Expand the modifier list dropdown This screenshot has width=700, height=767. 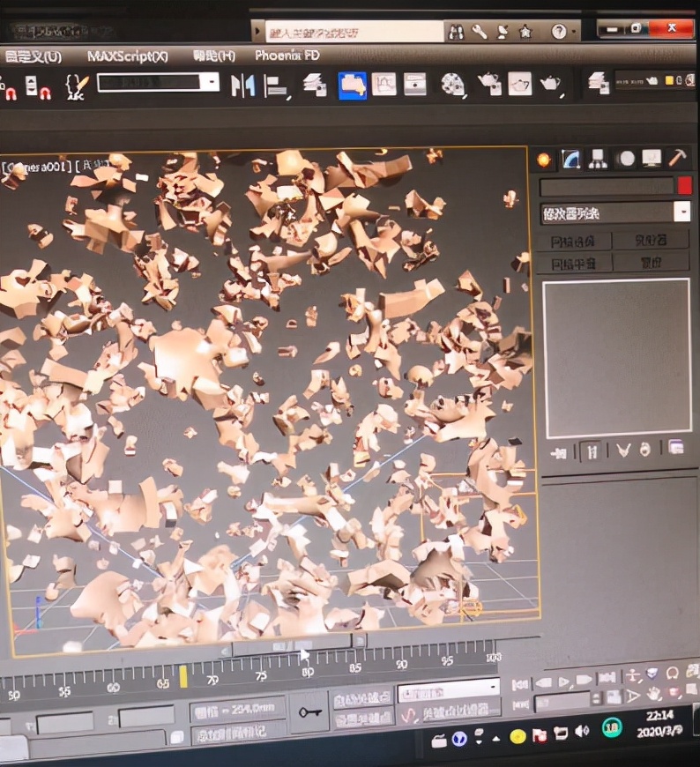[x=681, y=212]
